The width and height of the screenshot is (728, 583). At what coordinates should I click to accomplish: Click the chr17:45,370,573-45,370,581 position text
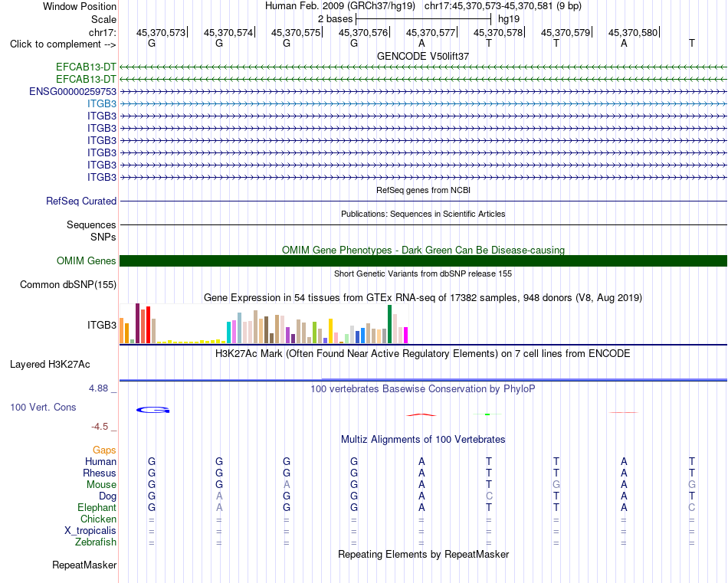[x=488, y=6]
